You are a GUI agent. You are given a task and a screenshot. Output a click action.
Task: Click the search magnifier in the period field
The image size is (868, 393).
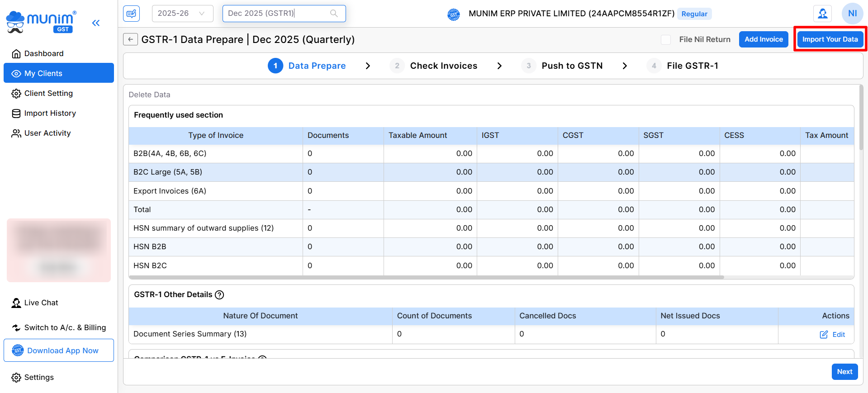[x=334, y=14]
